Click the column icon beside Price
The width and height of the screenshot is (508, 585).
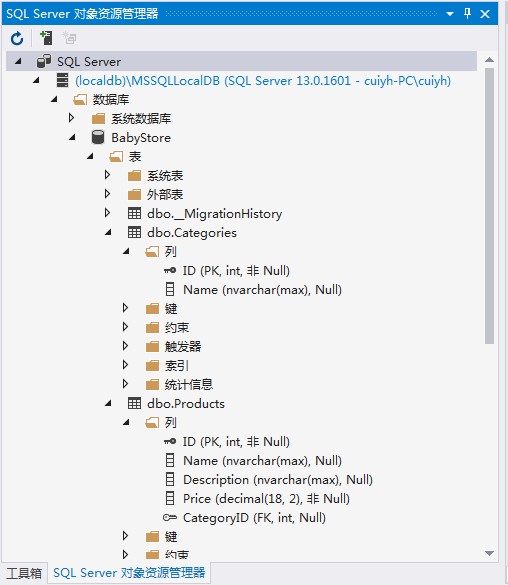tap(170, 498)
